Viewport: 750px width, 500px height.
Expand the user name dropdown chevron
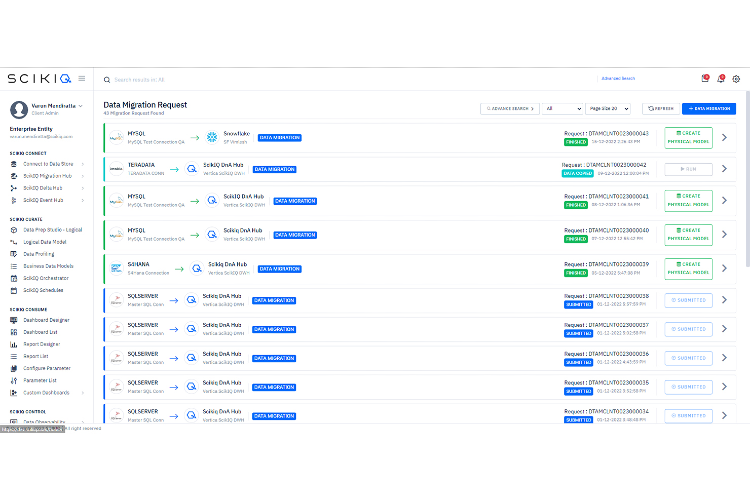(x=80, y=106)
